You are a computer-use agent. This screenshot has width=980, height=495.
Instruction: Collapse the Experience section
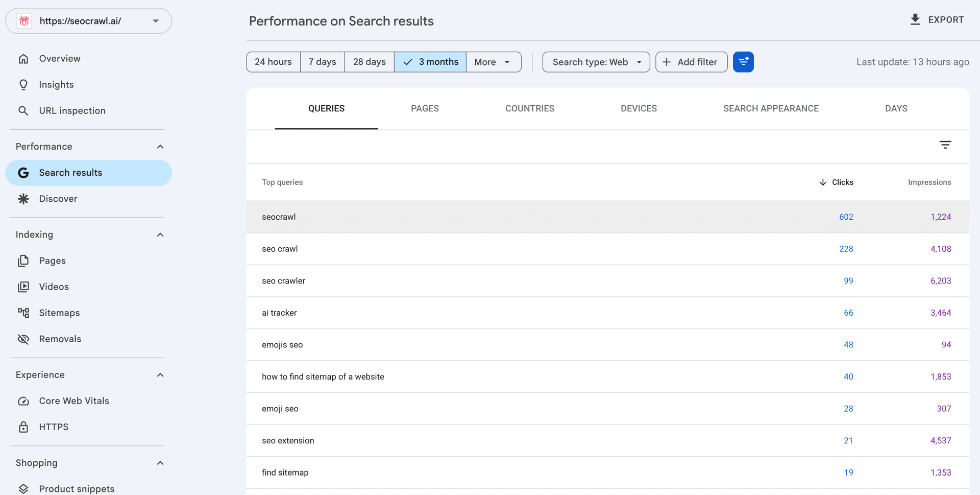pos(160,375)
